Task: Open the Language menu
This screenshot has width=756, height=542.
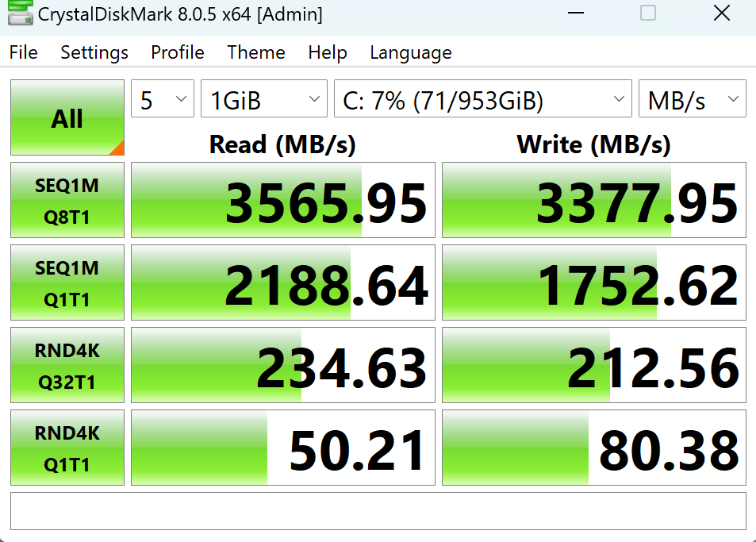Action: pos(411,52)
